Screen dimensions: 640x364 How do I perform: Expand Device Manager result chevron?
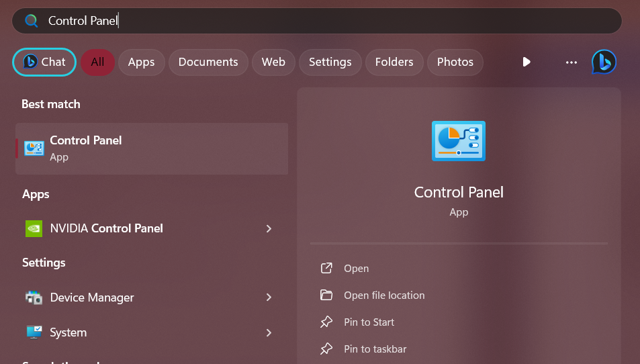[x=269, y=298]
